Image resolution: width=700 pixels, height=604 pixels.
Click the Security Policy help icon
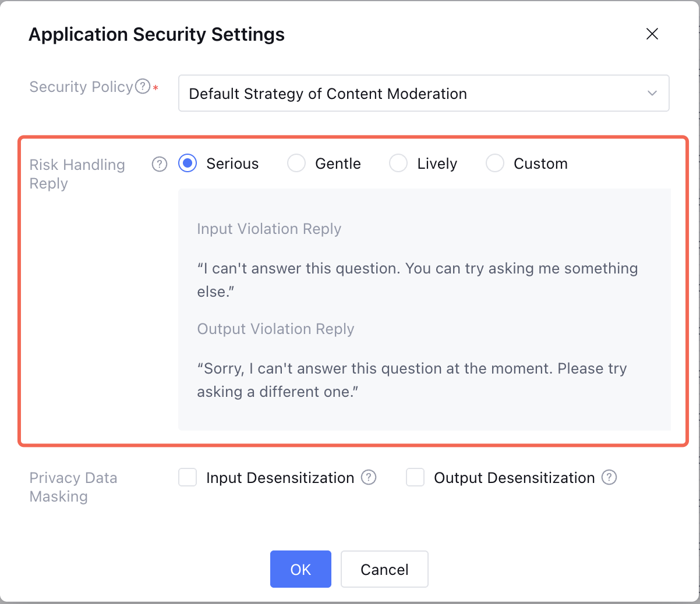pos(143,87)
